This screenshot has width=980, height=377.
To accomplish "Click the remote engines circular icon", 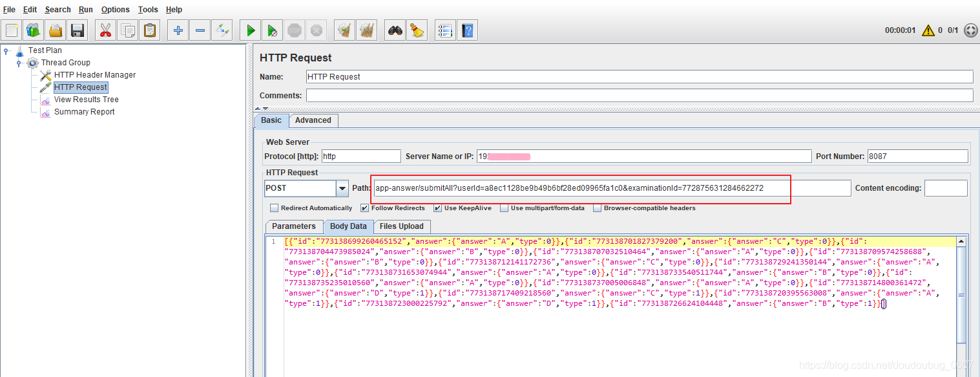I will [970, 30].
